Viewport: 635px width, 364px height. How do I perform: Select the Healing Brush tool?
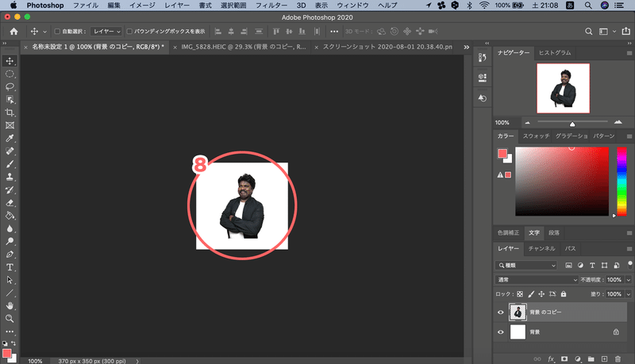(10, 151)
